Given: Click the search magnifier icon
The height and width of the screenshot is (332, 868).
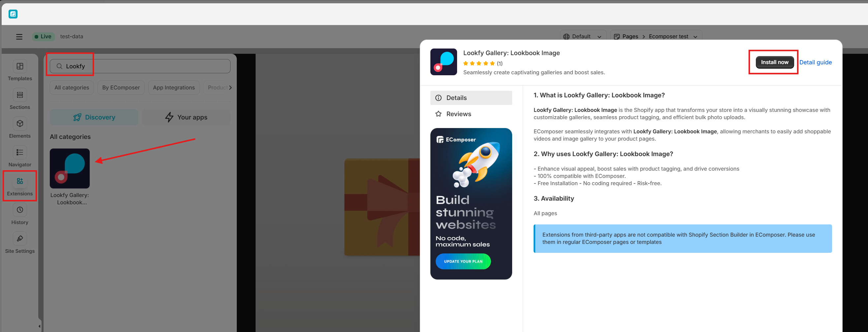Looking at the screenshot, I should pos(59,66).
